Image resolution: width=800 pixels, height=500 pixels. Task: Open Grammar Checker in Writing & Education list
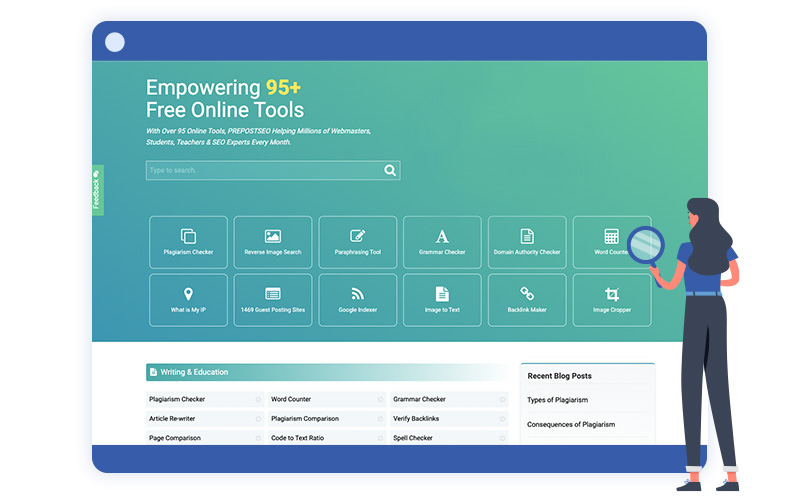click(449, 399)
